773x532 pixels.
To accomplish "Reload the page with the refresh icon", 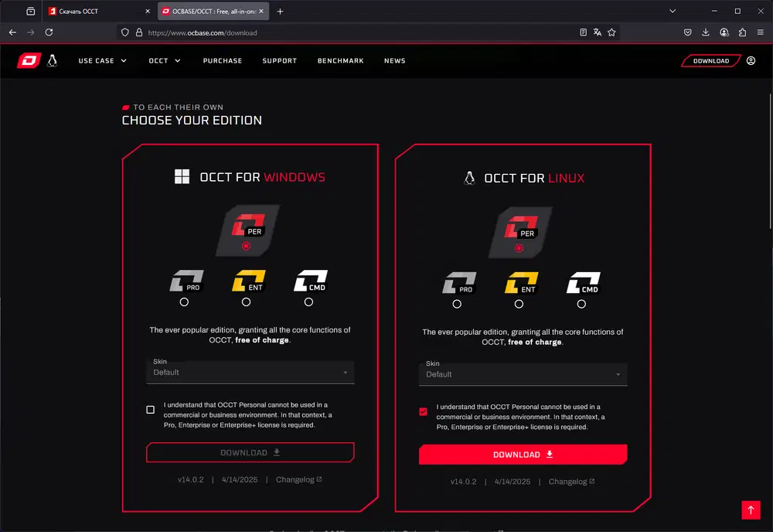I will point(49,32).
